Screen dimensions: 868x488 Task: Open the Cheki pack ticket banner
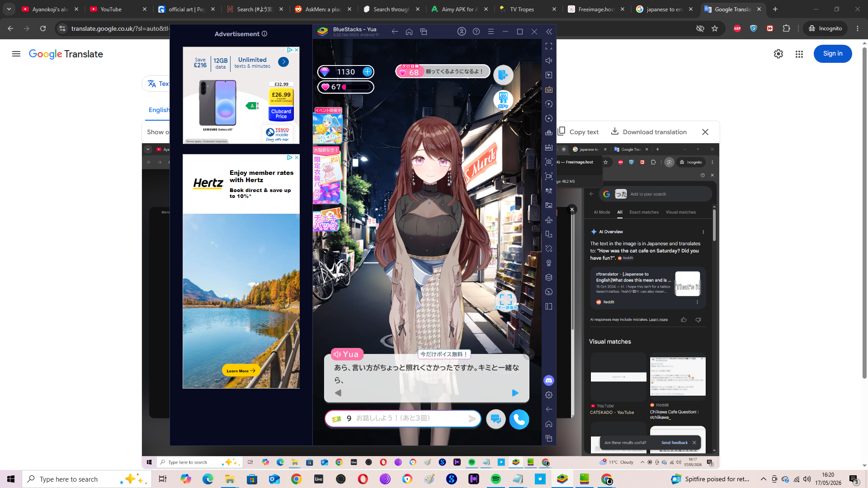click(327, 219)
